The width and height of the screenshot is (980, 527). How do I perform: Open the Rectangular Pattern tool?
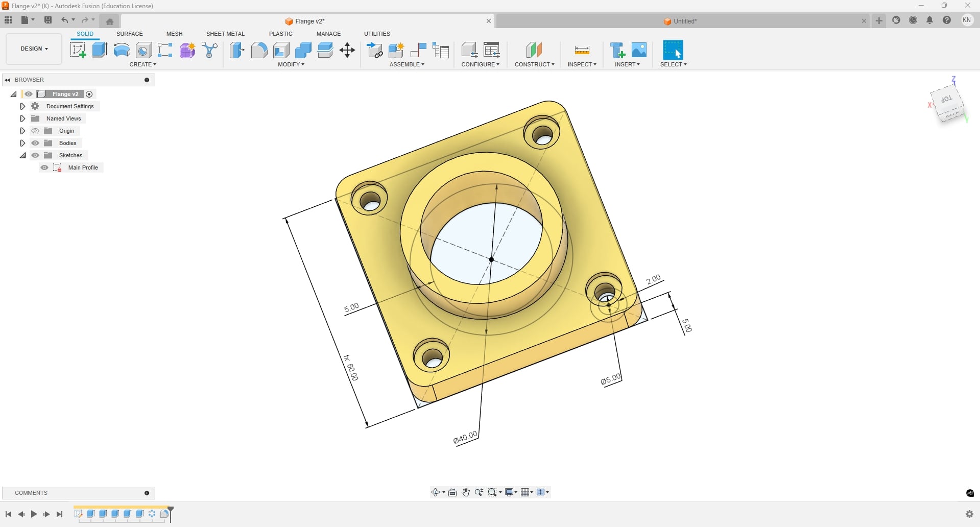point(165,50)
